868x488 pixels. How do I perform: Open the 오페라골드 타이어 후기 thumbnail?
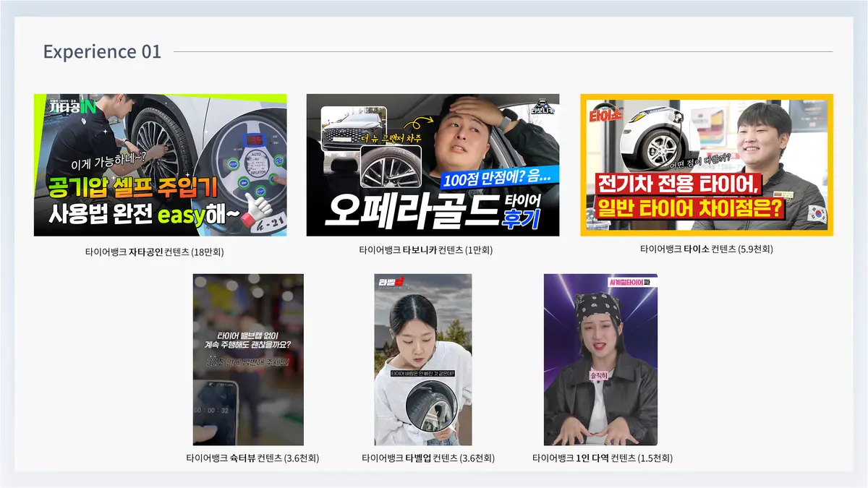coord(433,165)
